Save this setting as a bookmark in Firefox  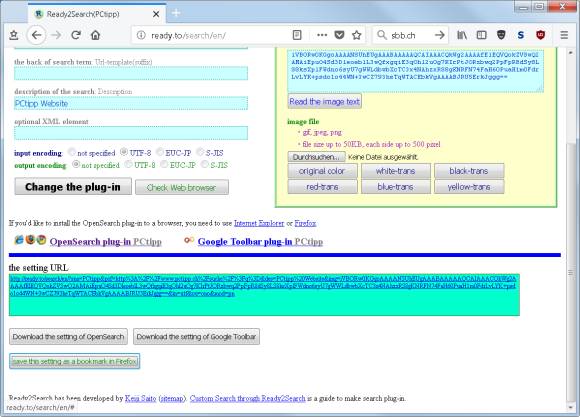74,361
